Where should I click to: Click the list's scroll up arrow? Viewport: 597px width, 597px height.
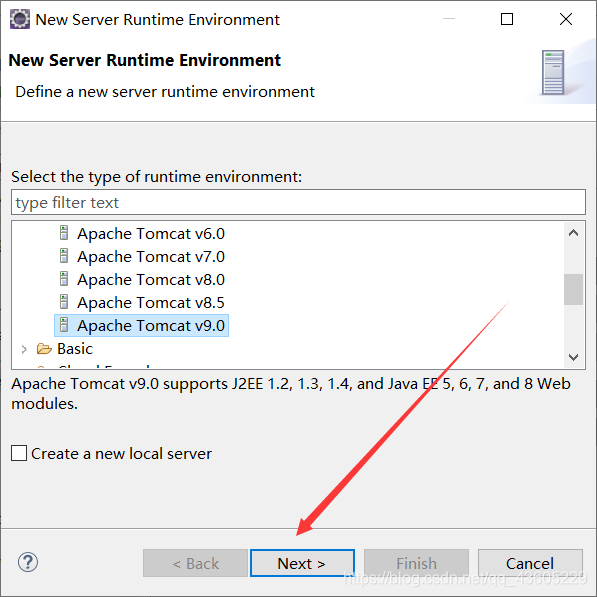[x=573, y=233]
